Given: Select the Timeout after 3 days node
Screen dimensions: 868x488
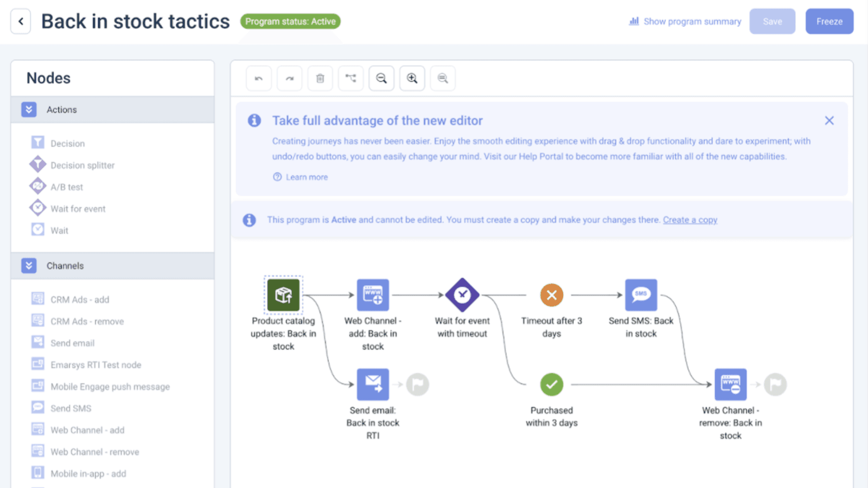Looking at the screenshot, I should [551, 295].
